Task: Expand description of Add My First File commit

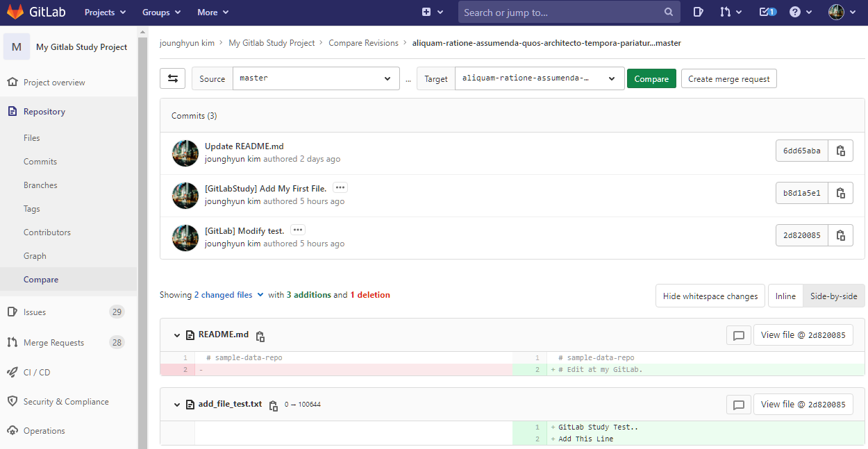Action: point(340,187)
